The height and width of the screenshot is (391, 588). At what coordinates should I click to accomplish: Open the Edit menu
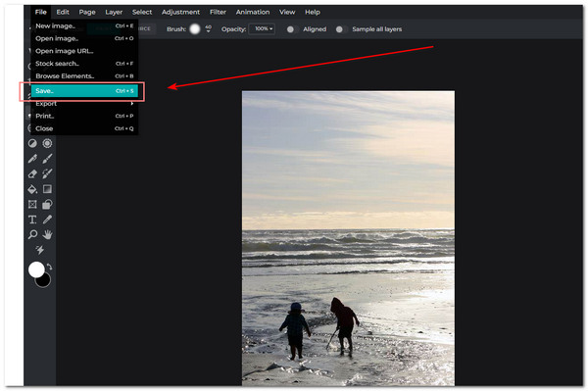63,12
